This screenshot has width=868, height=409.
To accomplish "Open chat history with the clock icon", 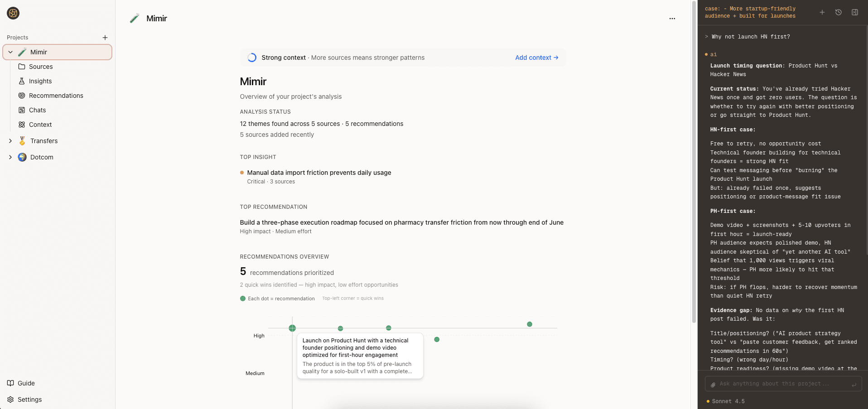I will [x=838, y=12].
